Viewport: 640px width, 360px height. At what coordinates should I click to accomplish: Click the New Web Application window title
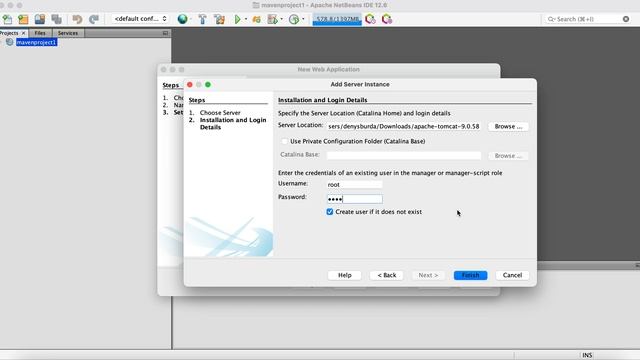coord(329,69)
